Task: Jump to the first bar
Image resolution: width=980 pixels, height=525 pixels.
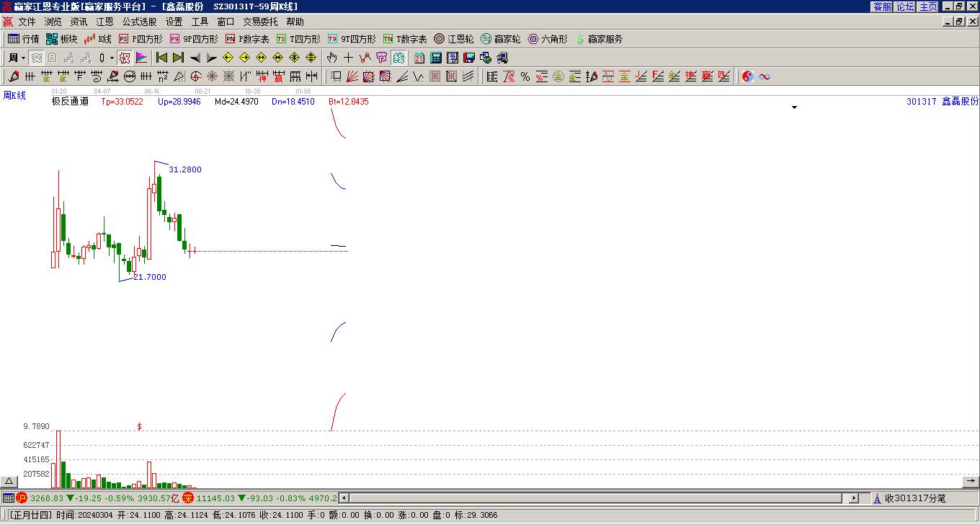Action: tap(162, 58)
